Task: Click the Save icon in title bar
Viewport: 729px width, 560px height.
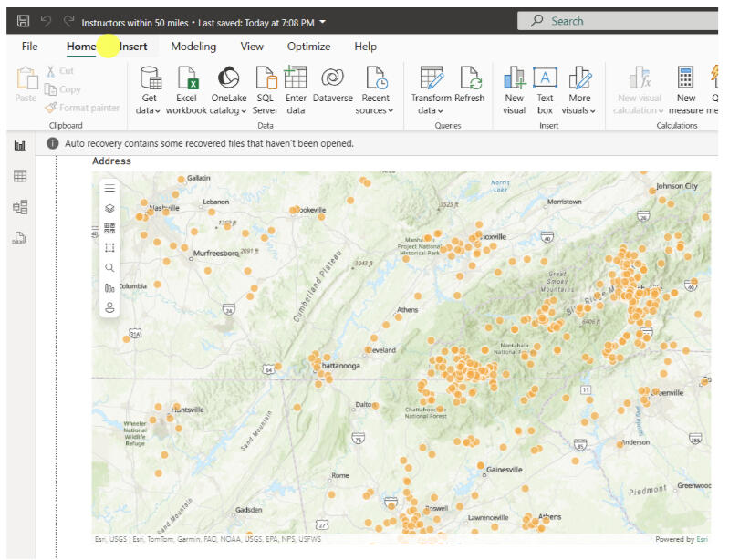Action: (23, 21)
